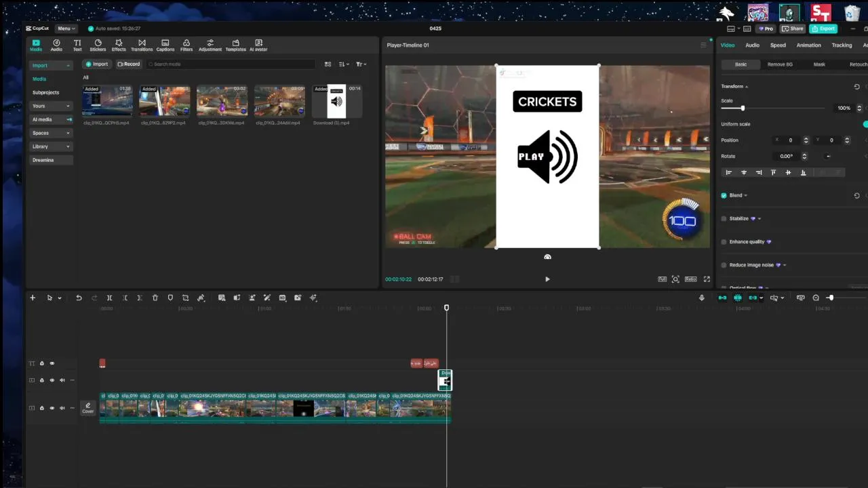Enable the Stabilize checkbox
The width and height of the screenshot is (868, 488).
point(724,219)
